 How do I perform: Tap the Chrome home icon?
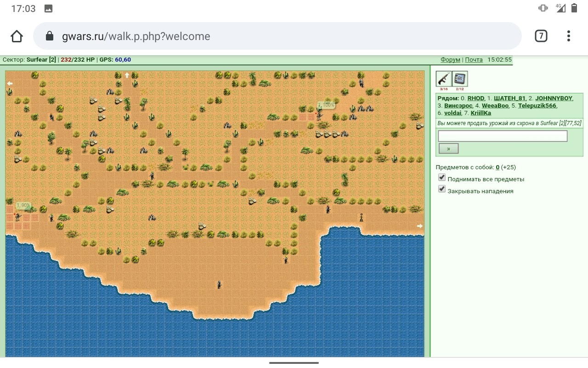17,36
